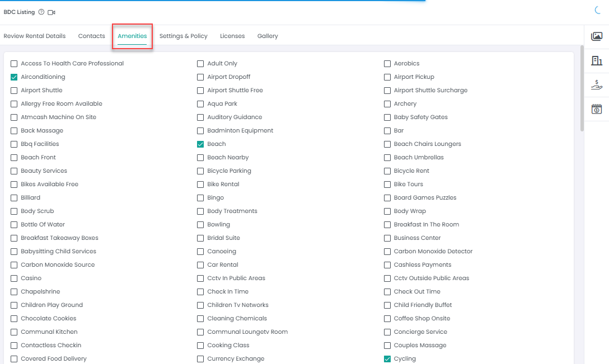Open the Gallery tab
This screenshot has height=364, width=609.
point(268,36)
